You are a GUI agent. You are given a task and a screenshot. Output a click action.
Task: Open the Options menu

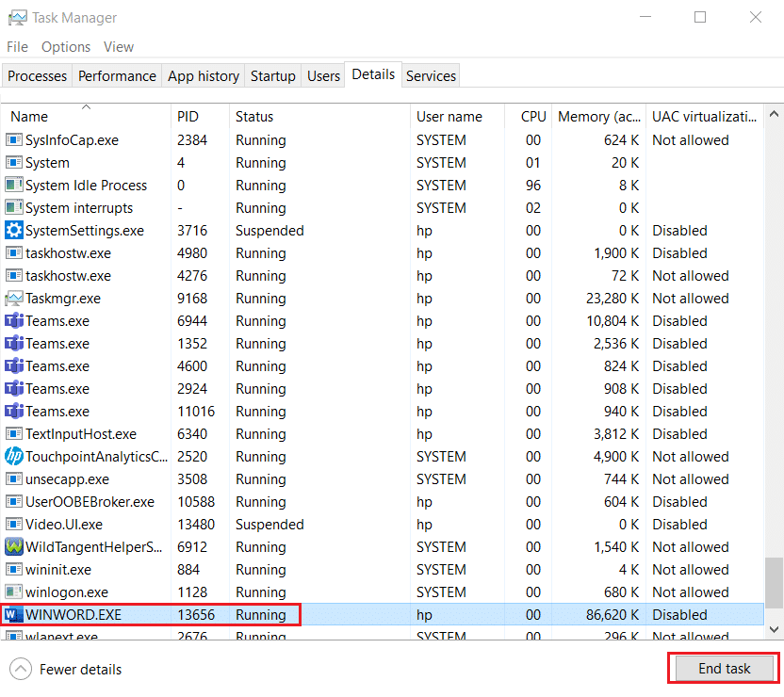click(66, 46)
